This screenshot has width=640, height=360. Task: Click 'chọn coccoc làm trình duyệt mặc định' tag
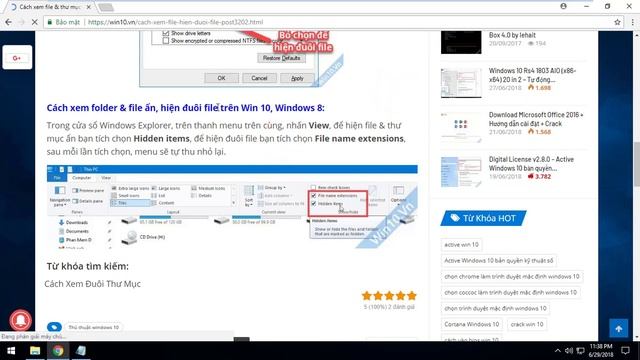(x=511, y=292)
